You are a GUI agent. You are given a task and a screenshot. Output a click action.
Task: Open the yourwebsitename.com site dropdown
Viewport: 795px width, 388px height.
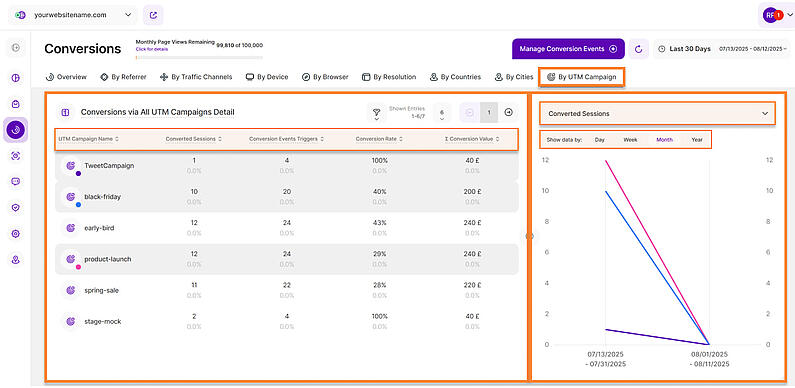pos(73,15)
